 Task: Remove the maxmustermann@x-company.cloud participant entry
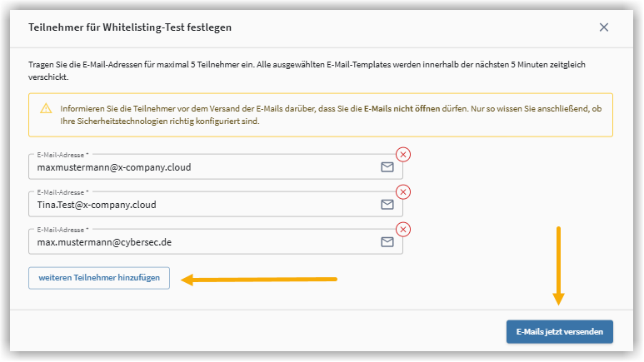pos(403,155)
